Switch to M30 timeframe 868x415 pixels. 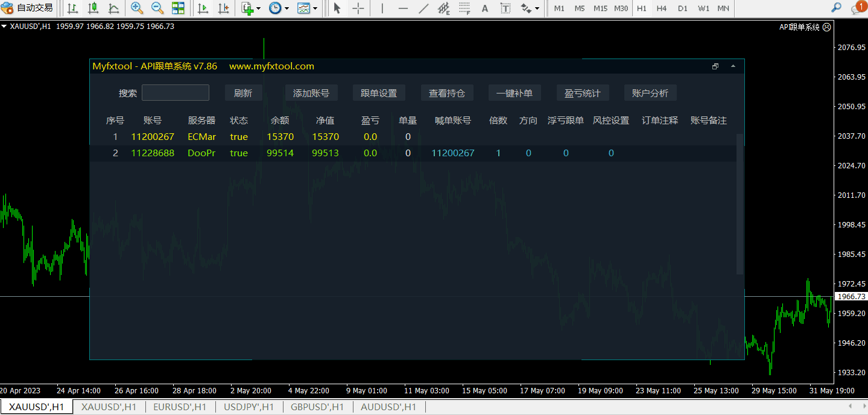pyautogui.click(x=621, y=8)
